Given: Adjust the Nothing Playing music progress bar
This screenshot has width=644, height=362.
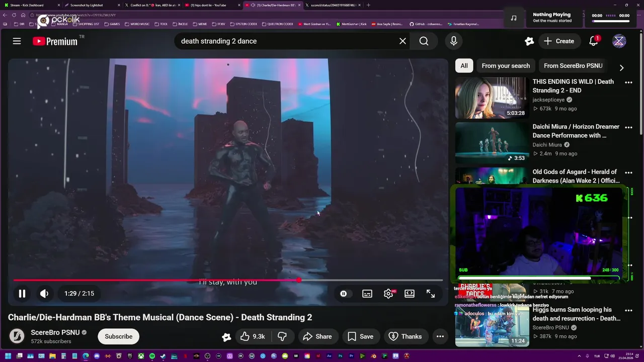Looking at the screenshot, I should point(611,21).
